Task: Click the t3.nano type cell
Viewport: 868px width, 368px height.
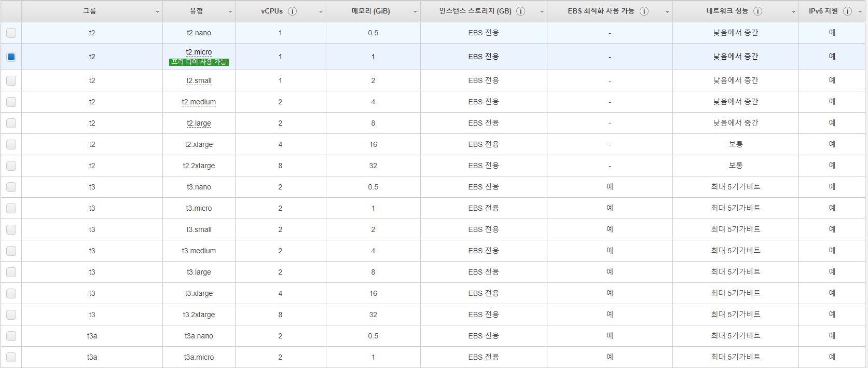Action: [x=199, y=187]
